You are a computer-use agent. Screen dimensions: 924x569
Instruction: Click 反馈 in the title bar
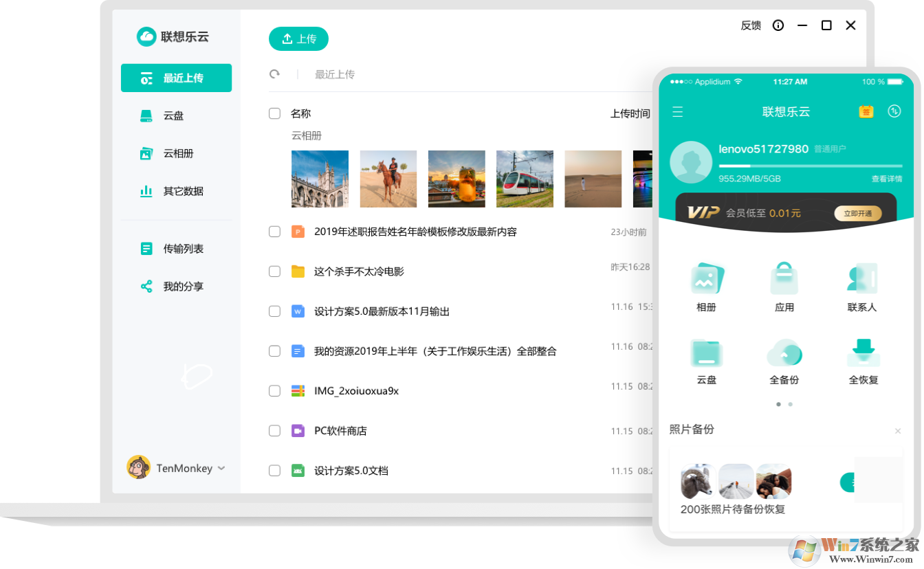click(751, 25)
